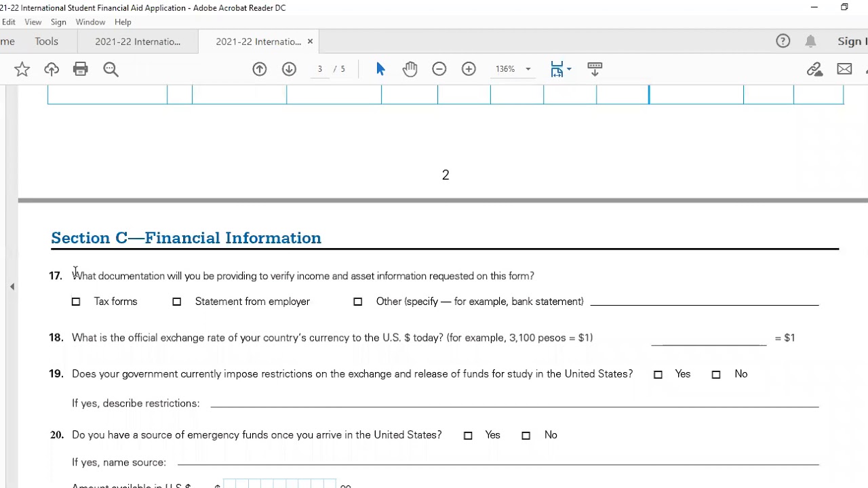Open the find text magnifier
Viewport: 868px width, 488px height.
point(111,69)
